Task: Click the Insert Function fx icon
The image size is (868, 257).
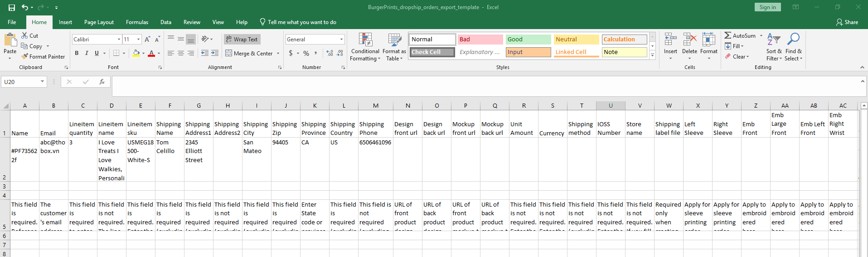Action: pos(102,82)
